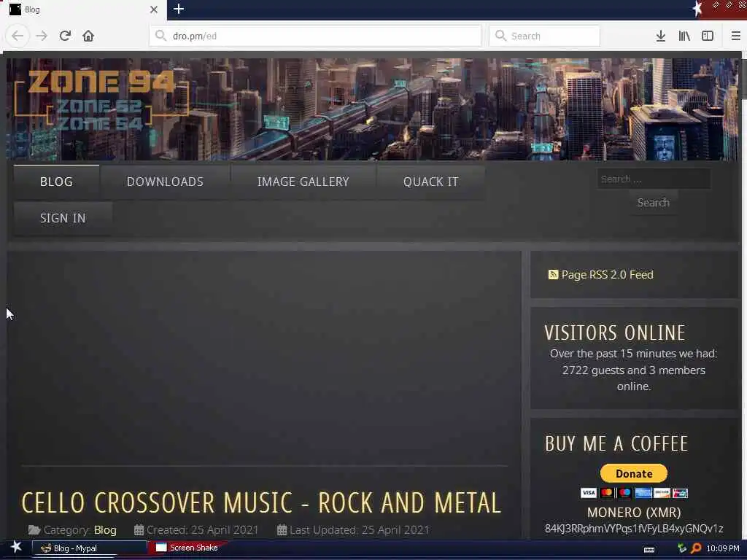The width and height of the screenshot is (747, 560).
Task: Open the Cello Crossover Music article title
Action: coord(262,503)
